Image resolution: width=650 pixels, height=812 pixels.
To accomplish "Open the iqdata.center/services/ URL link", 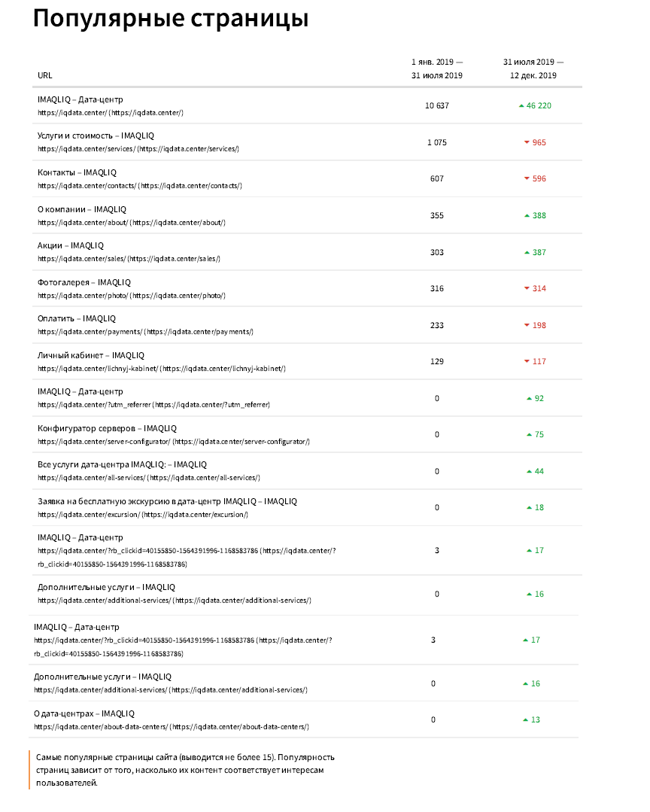I will [138, 149].
